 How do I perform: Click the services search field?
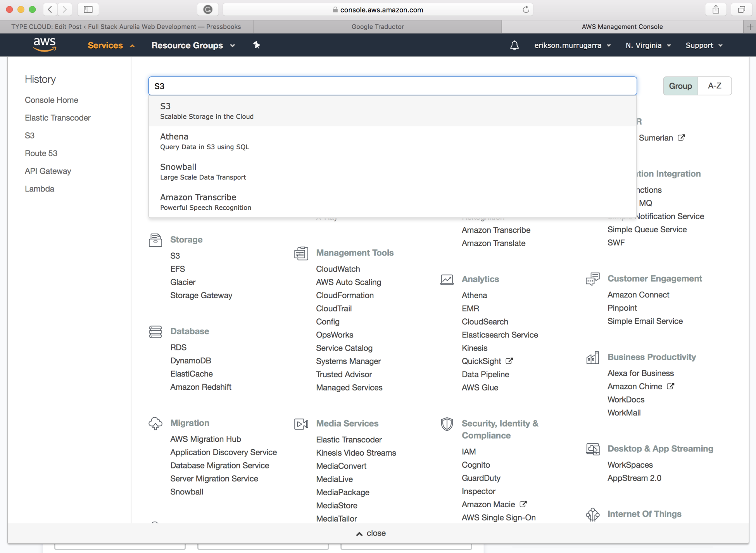click(392, 86)
